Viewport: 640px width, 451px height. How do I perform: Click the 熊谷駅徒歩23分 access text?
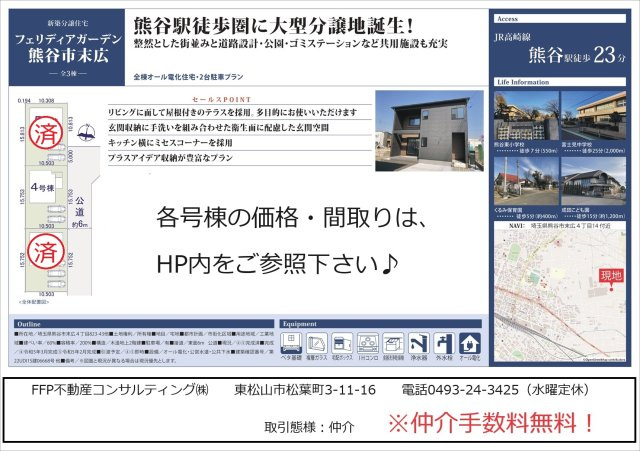pyautogui.click(x=577, y=55)
